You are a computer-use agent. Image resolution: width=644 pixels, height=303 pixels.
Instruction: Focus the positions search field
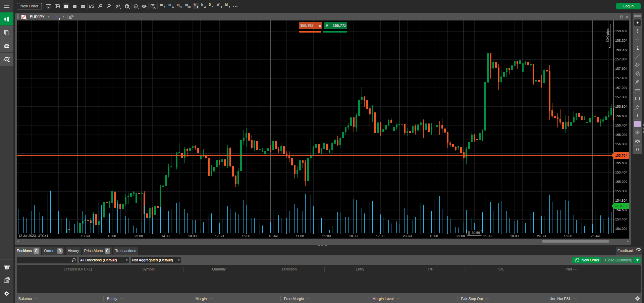point(47,260)
